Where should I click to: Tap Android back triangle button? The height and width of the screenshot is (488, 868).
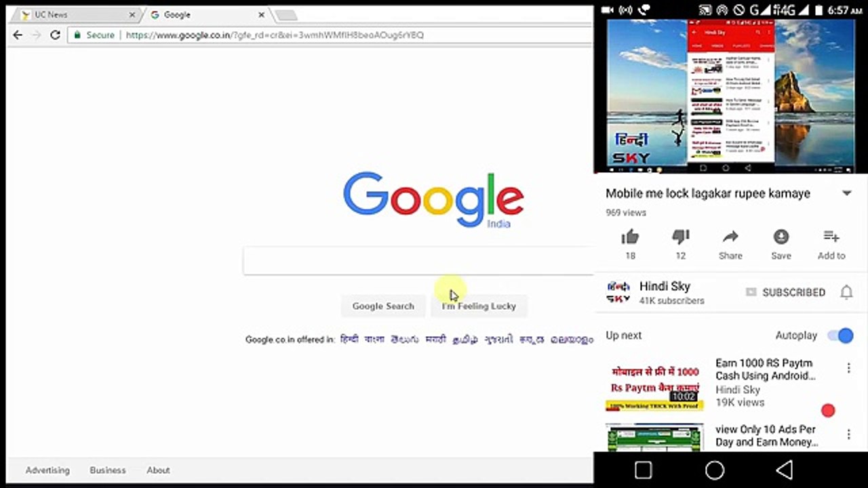point(785,470)
